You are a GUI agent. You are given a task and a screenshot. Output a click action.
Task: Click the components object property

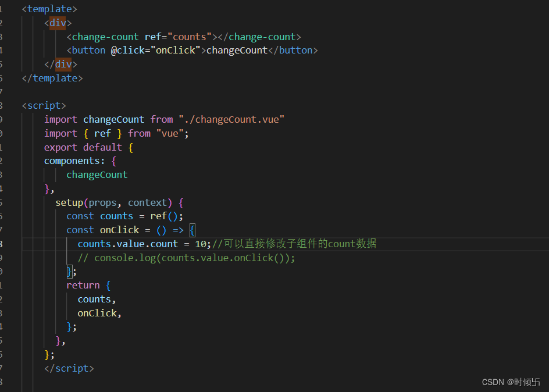[x=73, y=161]
